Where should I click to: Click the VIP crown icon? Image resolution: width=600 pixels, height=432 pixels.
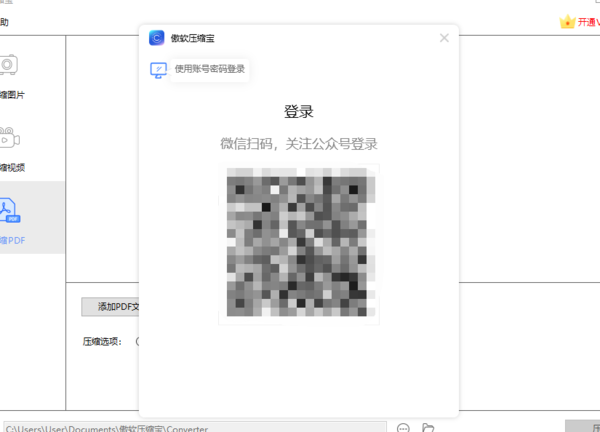coord(567,22)
